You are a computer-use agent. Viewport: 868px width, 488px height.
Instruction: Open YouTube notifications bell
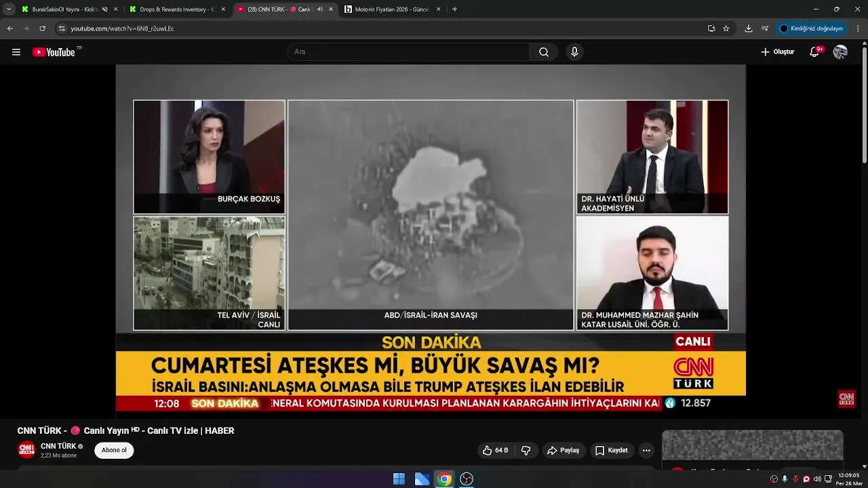(815, 52)
